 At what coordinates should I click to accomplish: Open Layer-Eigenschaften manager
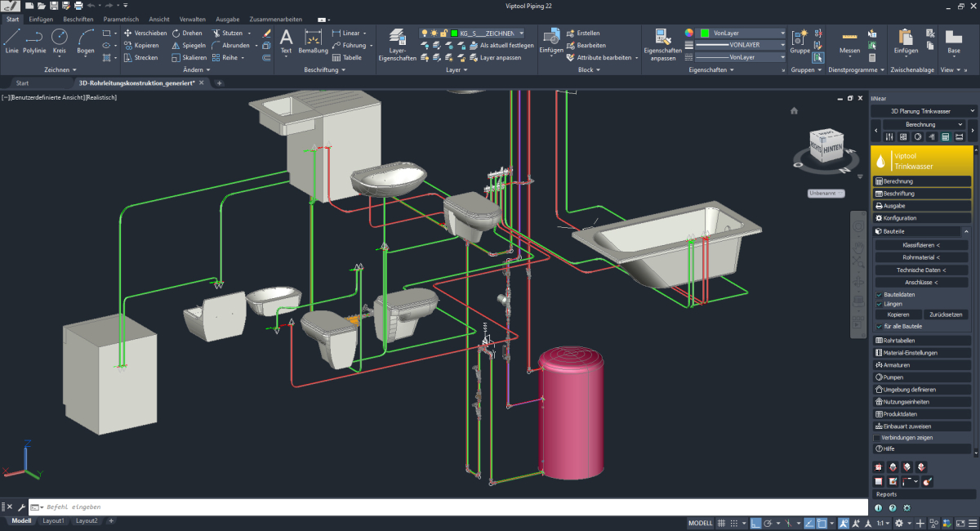tap(398, 44)
